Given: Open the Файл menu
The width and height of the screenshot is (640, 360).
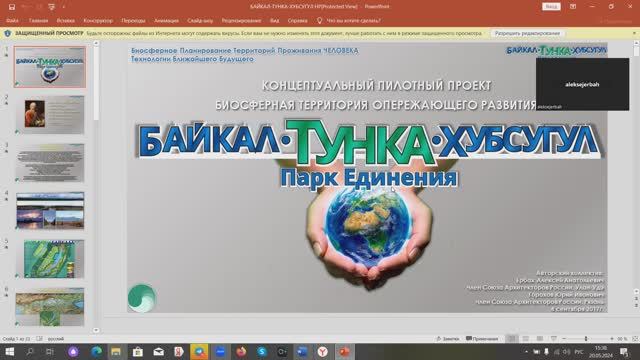Looking at the screenshot, I should pos(12,20).
